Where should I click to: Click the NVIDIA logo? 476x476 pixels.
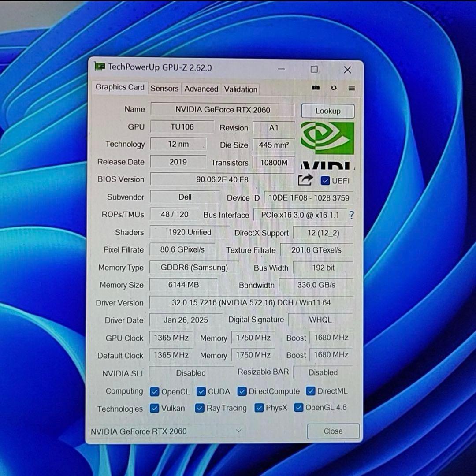(x=327, y=138)
